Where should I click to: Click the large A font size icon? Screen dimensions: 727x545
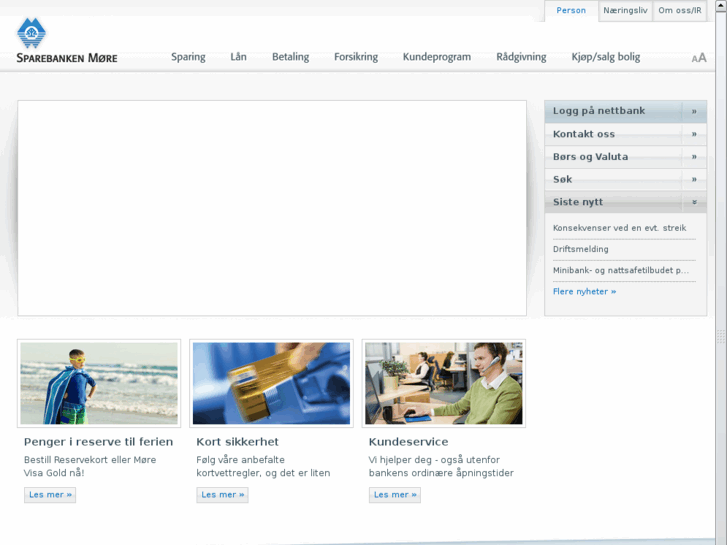tap(702, 58)
